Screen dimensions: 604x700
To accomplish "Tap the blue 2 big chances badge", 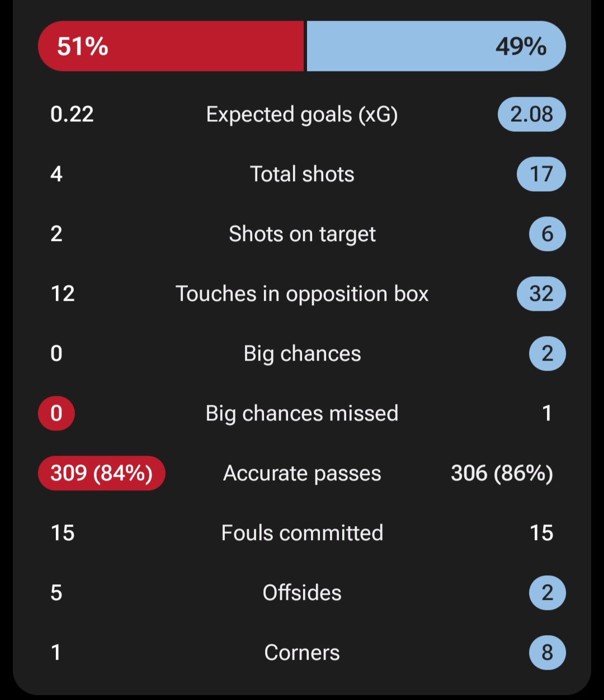I will (x=548, y=353).
